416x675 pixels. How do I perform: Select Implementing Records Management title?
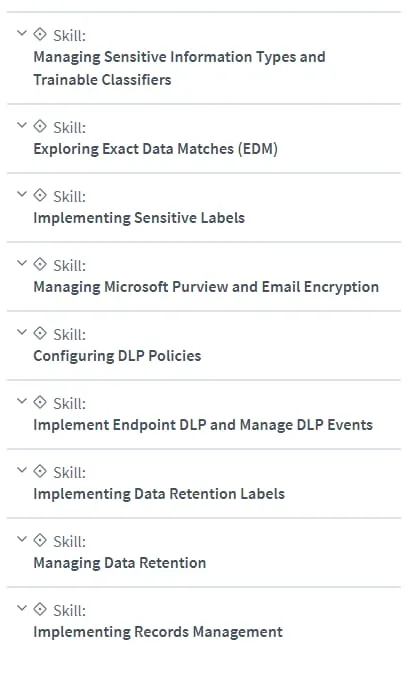158,632
